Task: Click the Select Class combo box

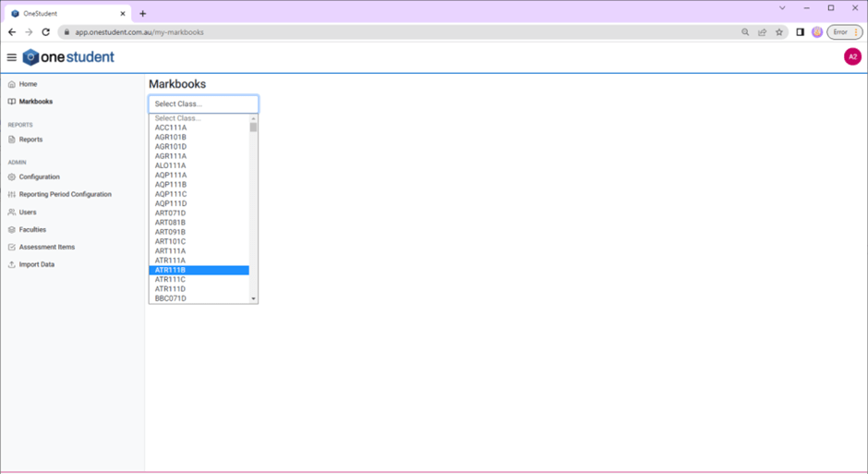Action: pos(203,103)
